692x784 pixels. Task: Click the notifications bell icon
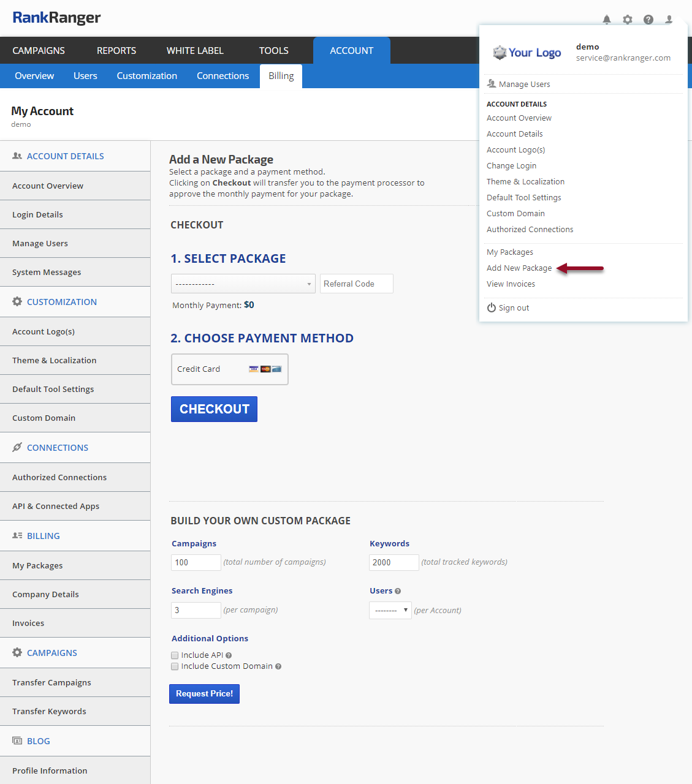pos(606,20)
